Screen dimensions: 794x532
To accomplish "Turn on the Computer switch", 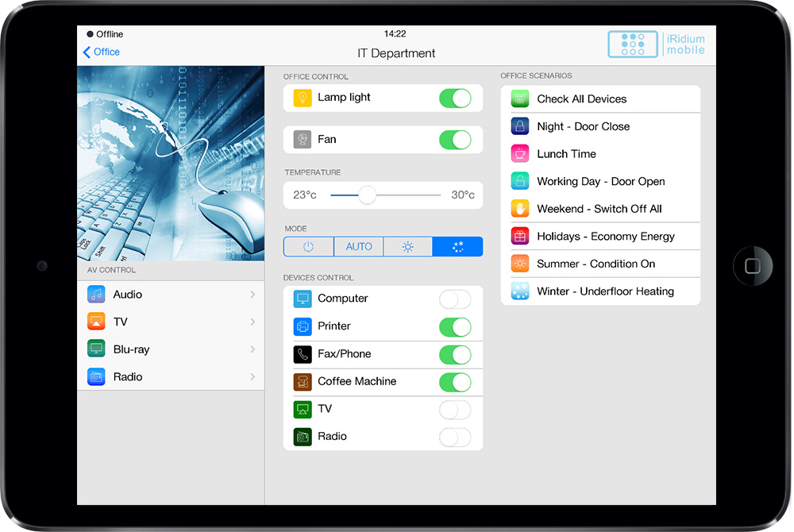I will click(455, 299).
